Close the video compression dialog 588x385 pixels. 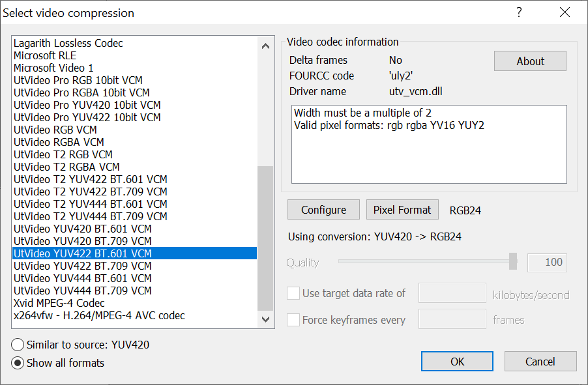pos(565,12)
